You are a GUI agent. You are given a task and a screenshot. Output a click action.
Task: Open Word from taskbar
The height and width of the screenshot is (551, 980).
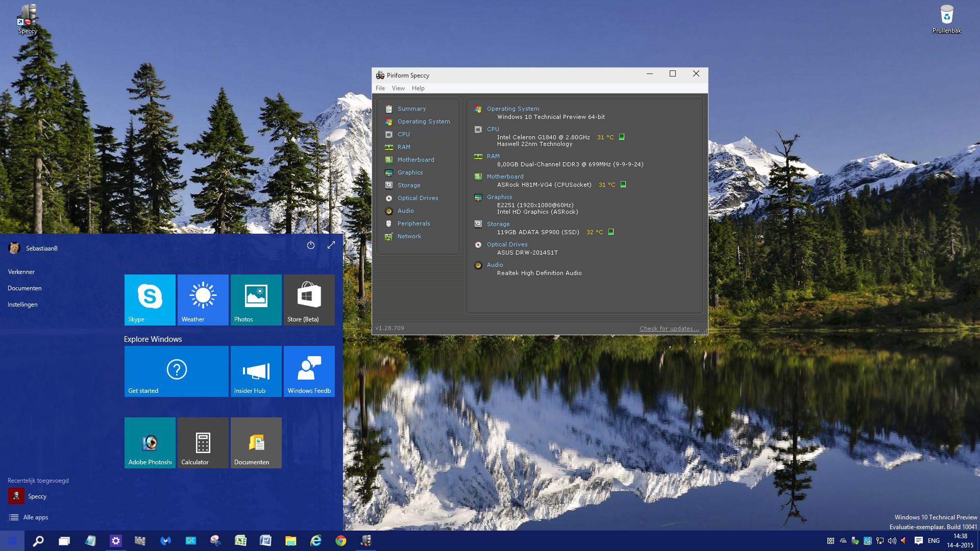pos(265,541)
